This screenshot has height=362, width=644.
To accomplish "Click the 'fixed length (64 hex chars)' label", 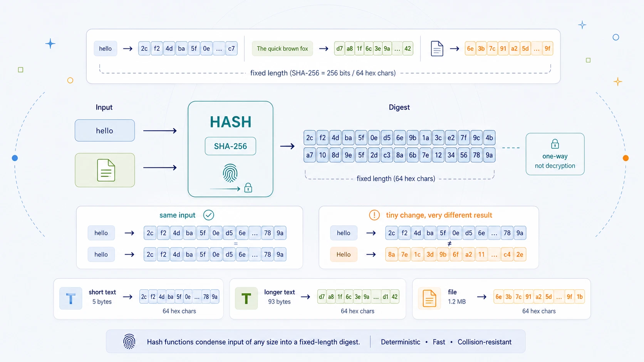I will 396,178.
